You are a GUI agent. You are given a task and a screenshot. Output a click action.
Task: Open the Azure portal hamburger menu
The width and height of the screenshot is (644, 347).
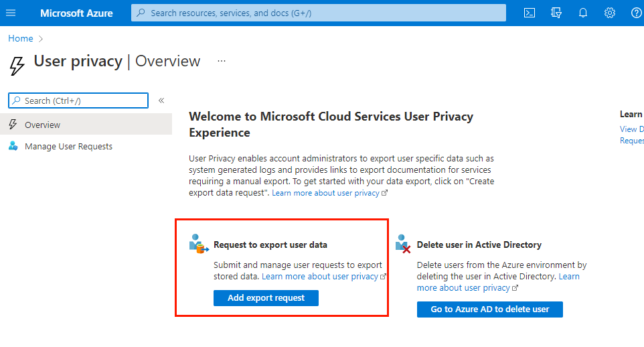pyautogui.click(x=11, y=13)
